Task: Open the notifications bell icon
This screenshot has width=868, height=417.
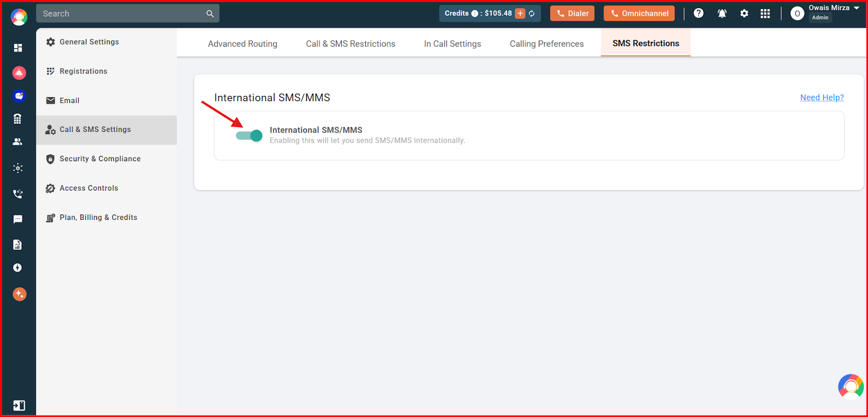Action: click(722, 14)
